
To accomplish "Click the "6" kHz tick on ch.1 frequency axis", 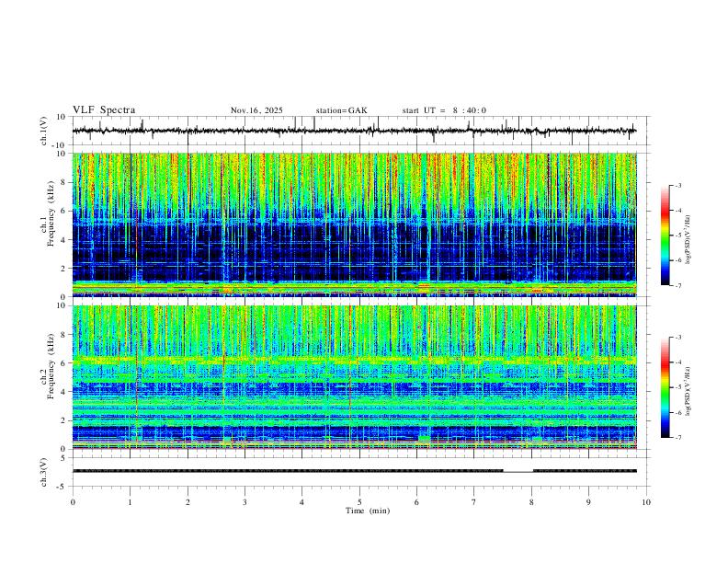I will pyautogui.click(x=63, y=211).
